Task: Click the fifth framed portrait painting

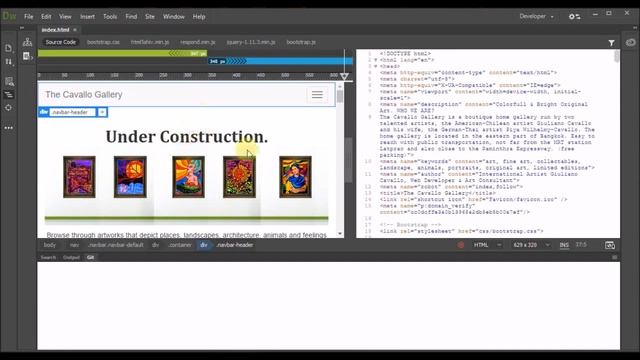Action: point(295,177)
